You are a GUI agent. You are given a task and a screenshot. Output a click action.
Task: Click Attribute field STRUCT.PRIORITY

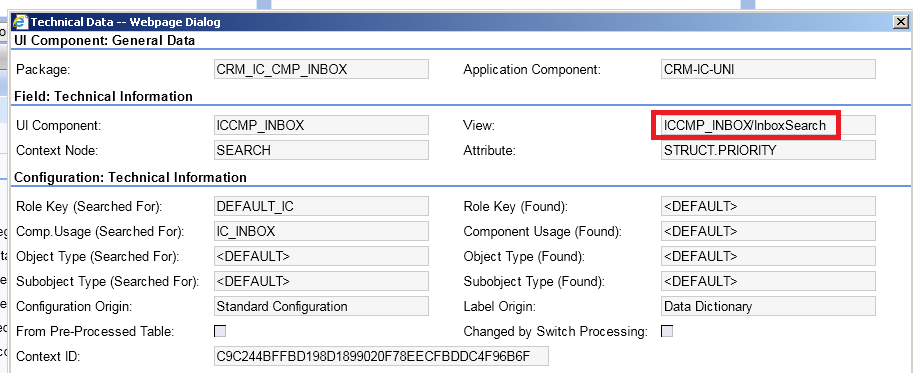tap(768, 150)
